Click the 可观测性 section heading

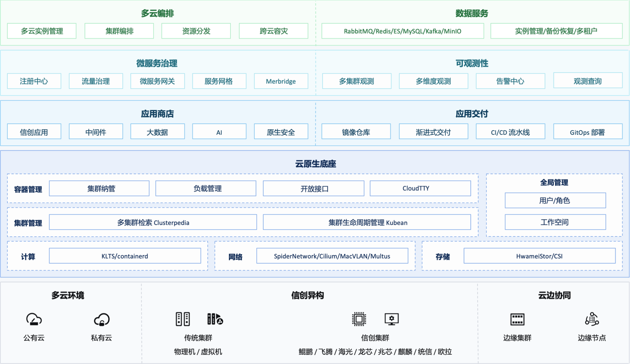click(x=472, y=63)
